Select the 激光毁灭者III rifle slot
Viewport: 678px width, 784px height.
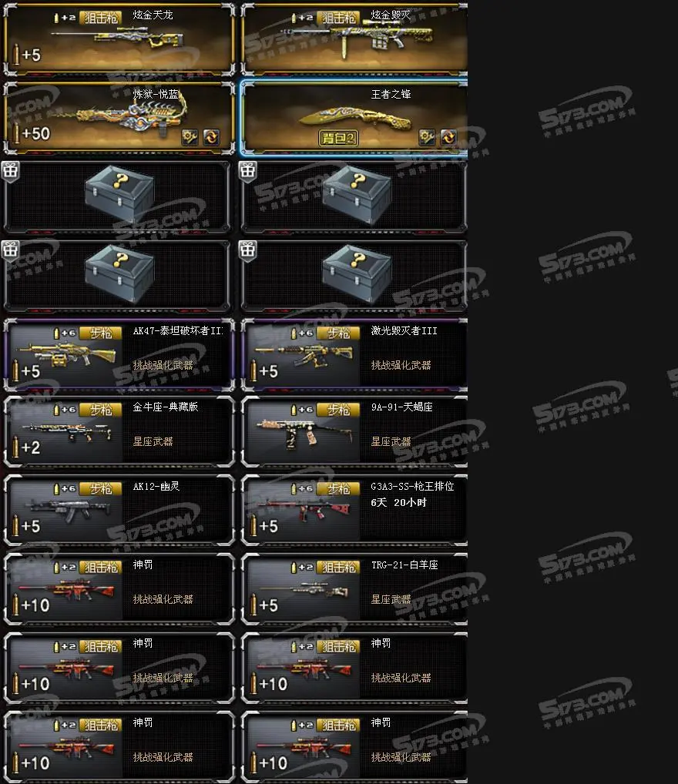point(354,354)
